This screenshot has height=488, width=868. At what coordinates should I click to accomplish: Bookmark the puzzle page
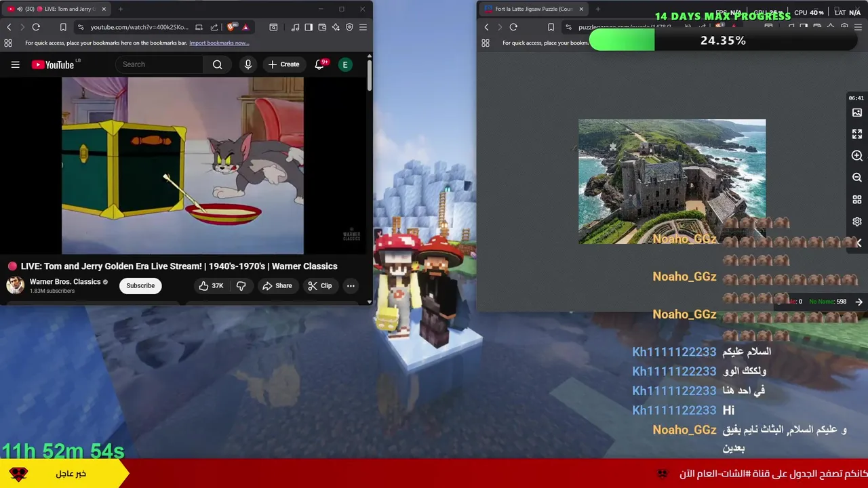[551, 27]
